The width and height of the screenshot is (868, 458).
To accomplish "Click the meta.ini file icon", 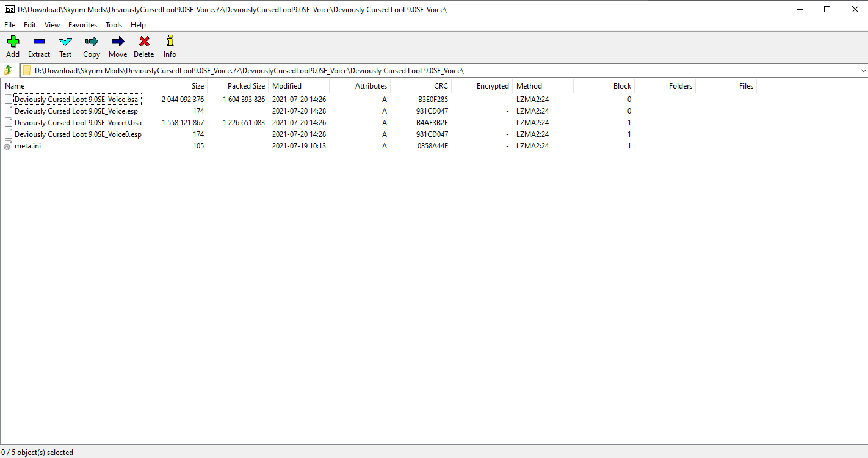I will 8,146.
